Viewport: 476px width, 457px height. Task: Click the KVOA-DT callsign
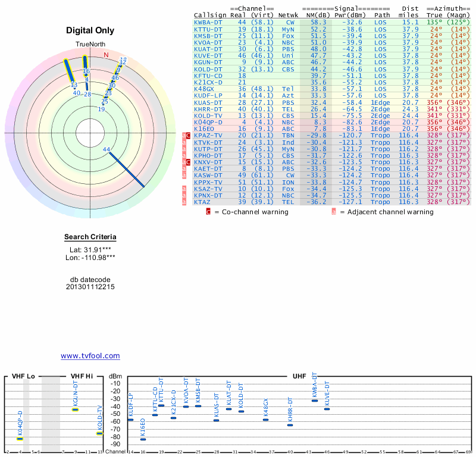208,42
